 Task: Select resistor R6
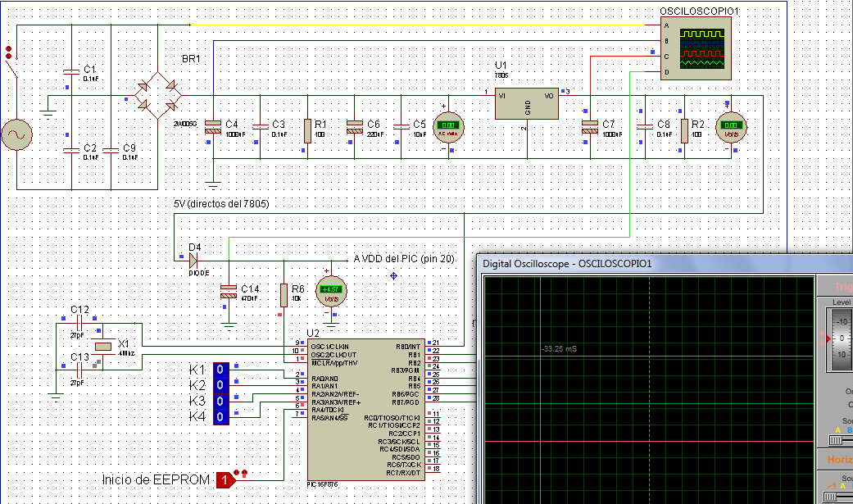pyautogui.click(x=284, y=296)
